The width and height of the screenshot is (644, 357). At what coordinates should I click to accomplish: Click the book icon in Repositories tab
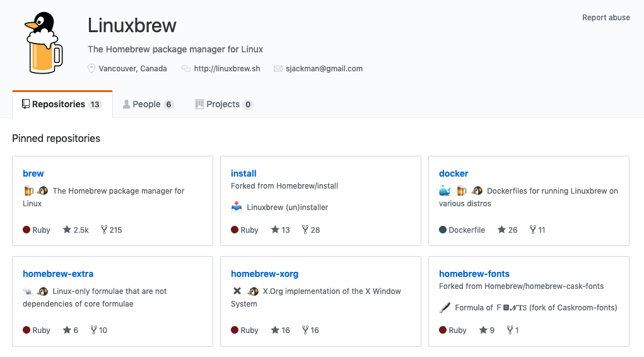pos(25,104)
